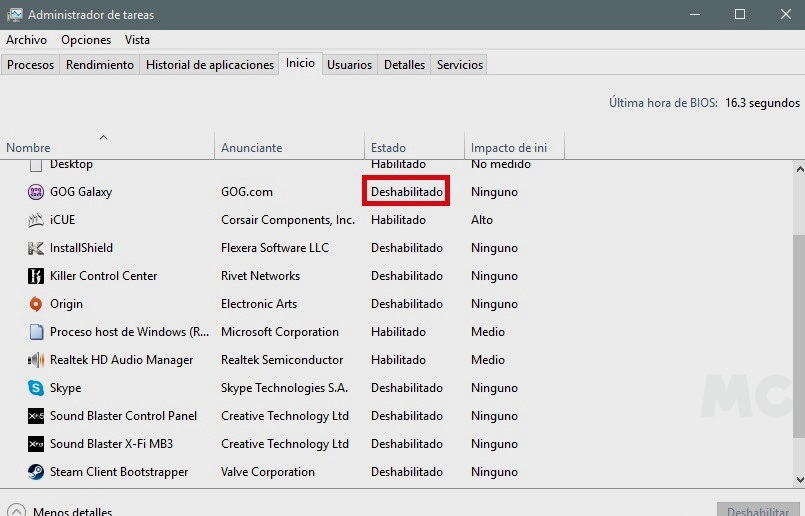Select the iCUE app icon
The width and height of the screenshot is (805, 516).
[36, 220]
